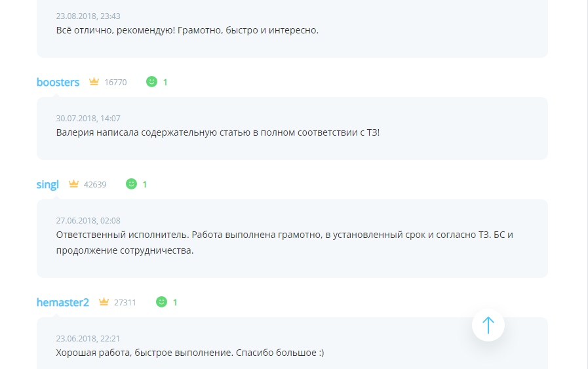This screenshot has height=369, width=588.
Task: Click the review starting 'Ответственный исполнитель'
Action: coord(284,243)
